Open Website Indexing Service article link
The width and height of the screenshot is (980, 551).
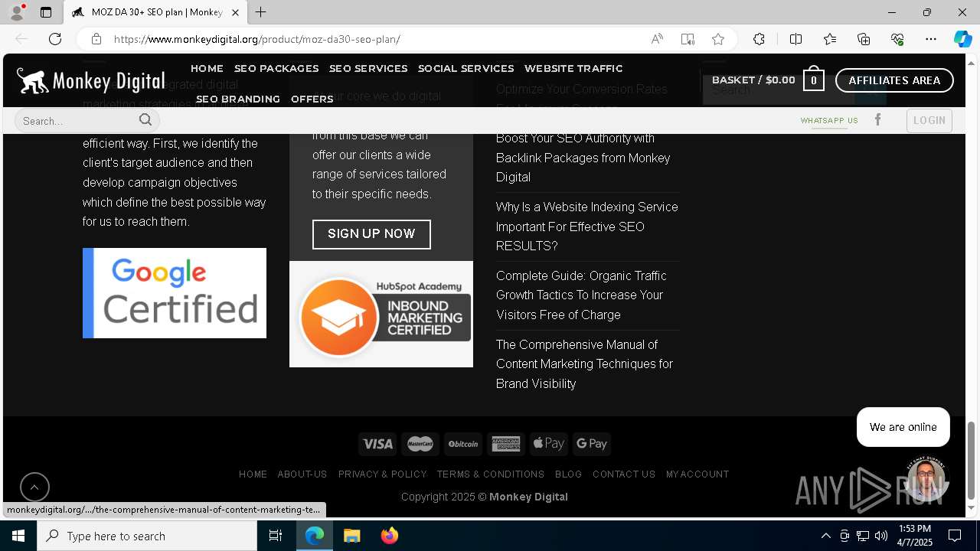point(587,227)
